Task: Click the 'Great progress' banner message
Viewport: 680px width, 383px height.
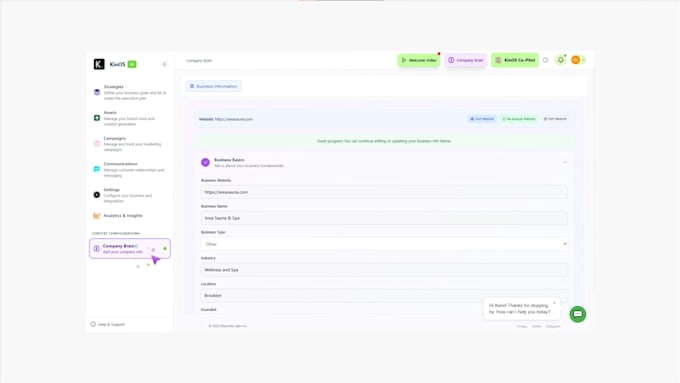Action: [384, 141]
